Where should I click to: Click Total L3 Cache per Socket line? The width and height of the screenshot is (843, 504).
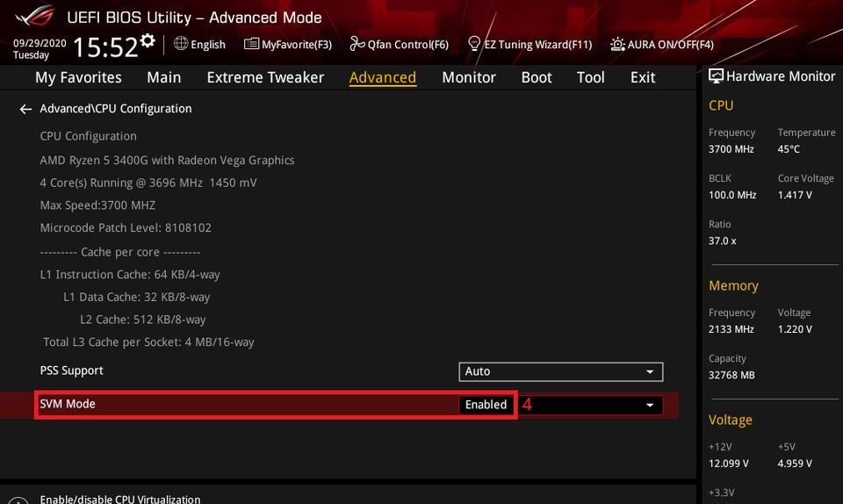pyautogui.click(x=148, y=342)
